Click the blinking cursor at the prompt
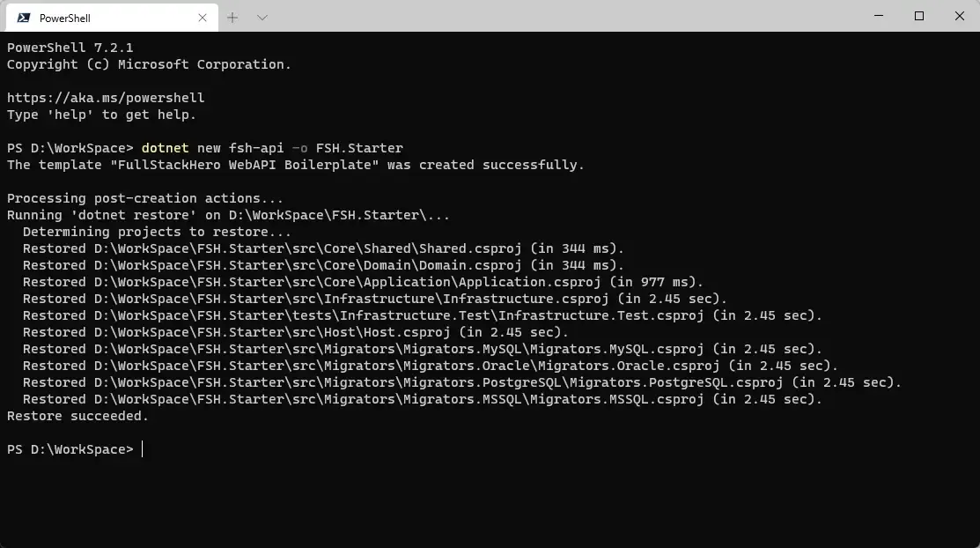980x548 pixels. click(144, 449)
